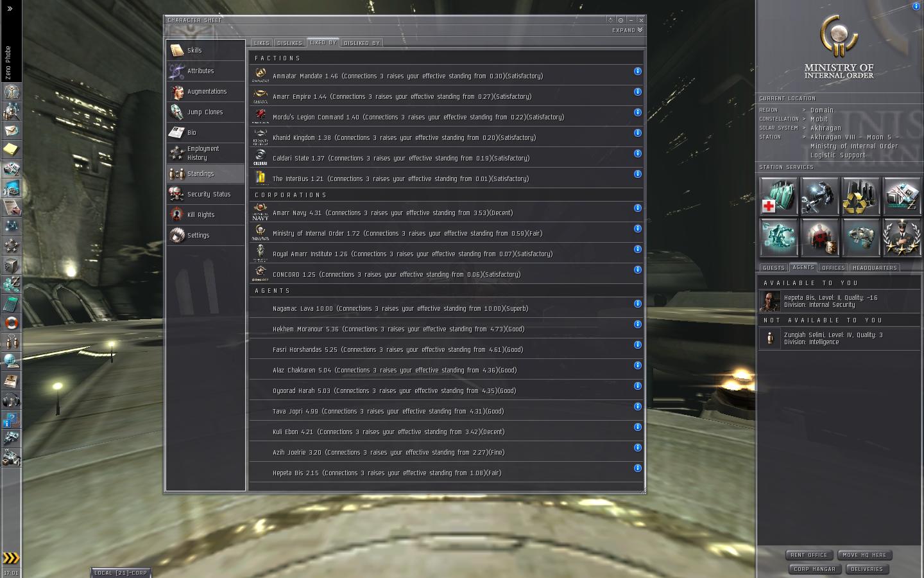Open the Wallet coins icon

[11, 285]
